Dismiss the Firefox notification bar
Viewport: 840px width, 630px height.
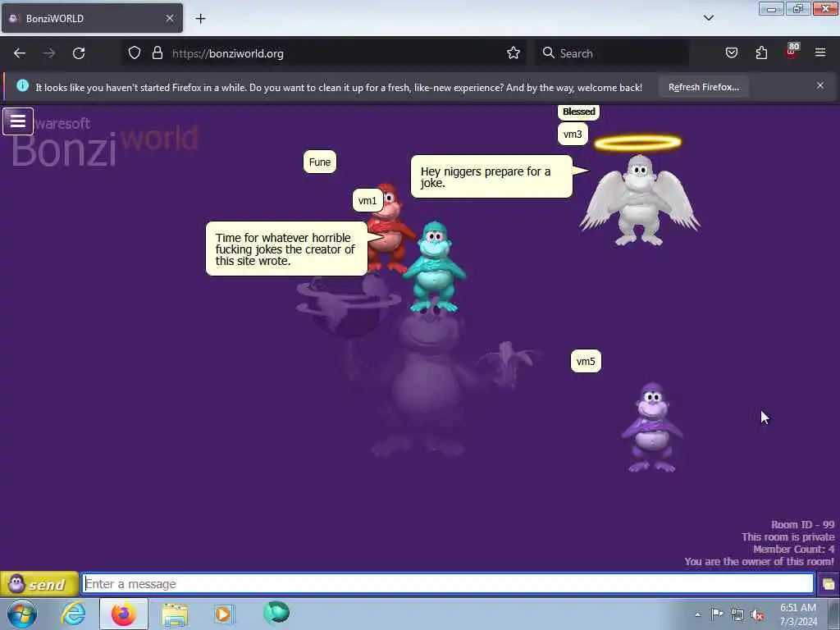tap(819, 85)
